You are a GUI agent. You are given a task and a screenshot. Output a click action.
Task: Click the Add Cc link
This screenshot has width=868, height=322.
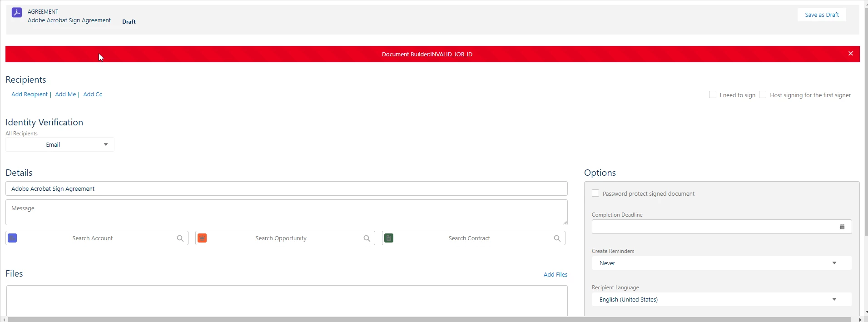93,94
